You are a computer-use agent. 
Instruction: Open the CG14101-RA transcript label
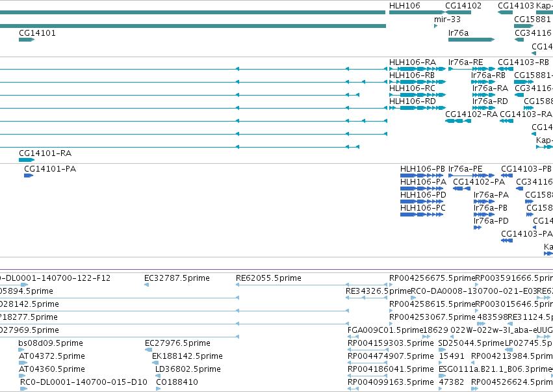tap(45, 153)
